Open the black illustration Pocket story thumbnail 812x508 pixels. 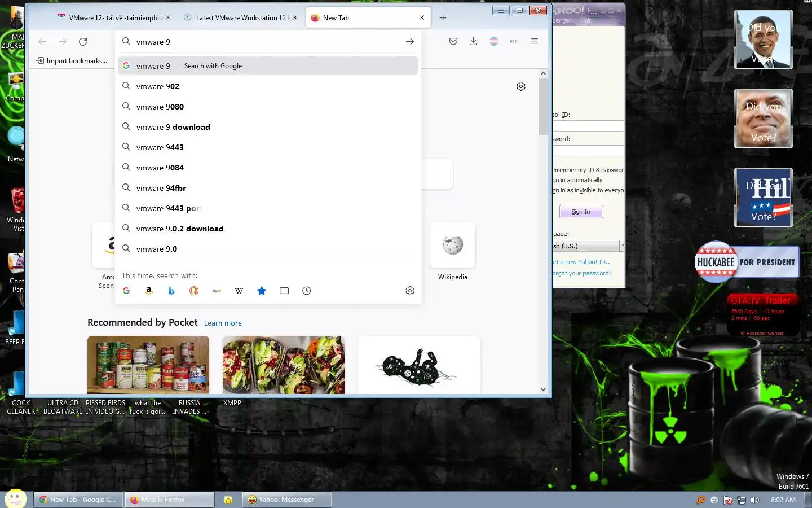tap(419, 365)
